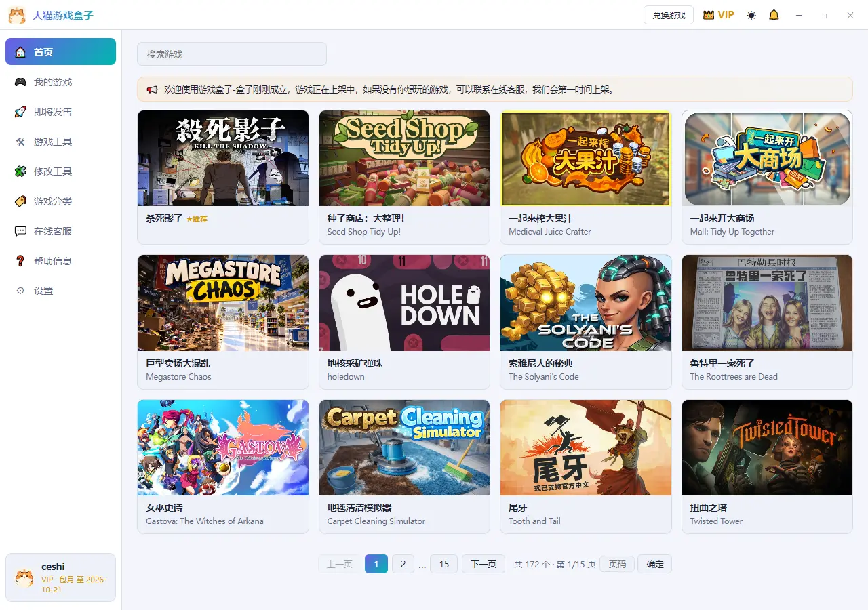This screenshot has width=868, height=610.
Task: Click the VIP crown icon
Action: click(x=709, y=15)
